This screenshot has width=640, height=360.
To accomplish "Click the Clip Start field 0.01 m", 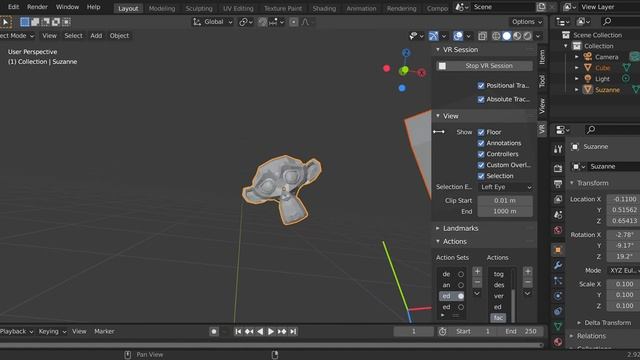I will click(x=505, y=200).
